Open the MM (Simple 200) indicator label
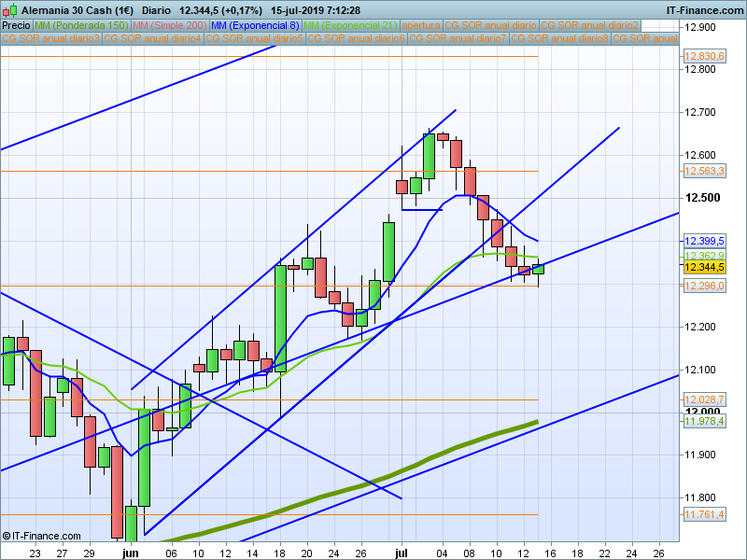This screenshot has width=747, height=560. [170, 25]
